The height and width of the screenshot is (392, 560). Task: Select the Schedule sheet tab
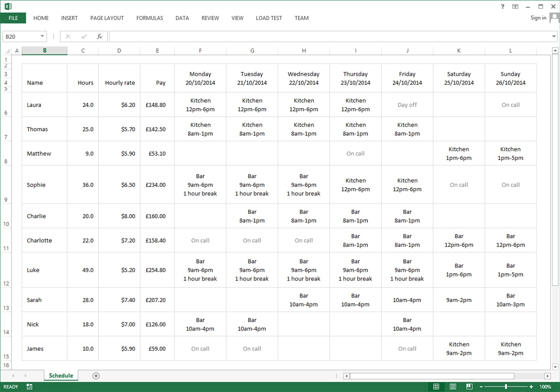61,375
